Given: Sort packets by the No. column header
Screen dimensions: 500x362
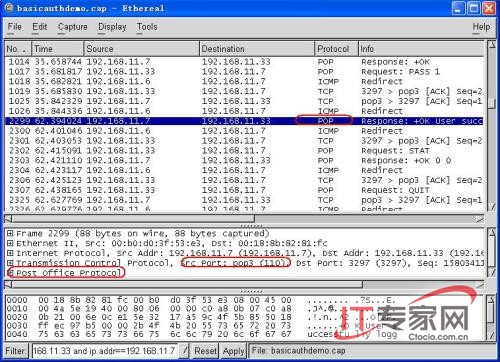Looking at the screenshot, I should click(18, 49).
